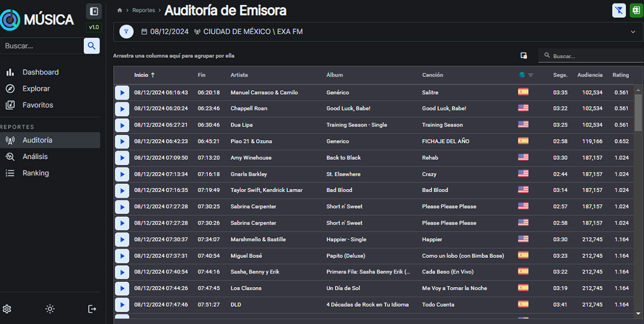Focus the sidebar Buscar input

point(41,45)
